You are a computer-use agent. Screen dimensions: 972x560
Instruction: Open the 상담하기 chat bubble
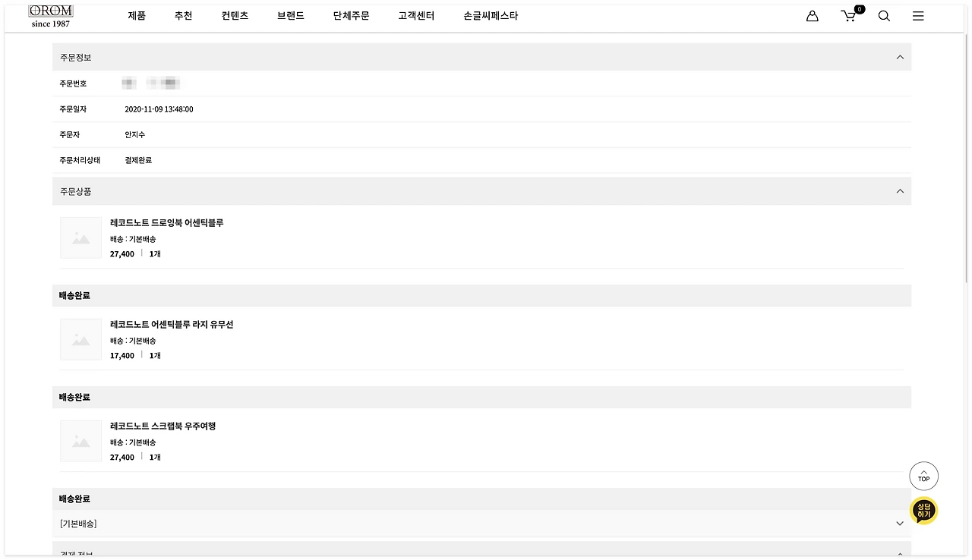coord(923,511)
